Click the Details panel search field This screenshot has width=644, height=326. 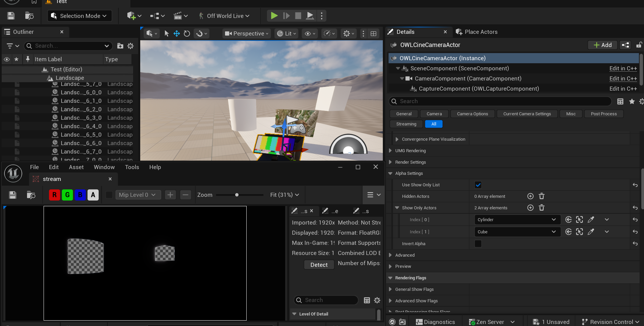point(500,101)
